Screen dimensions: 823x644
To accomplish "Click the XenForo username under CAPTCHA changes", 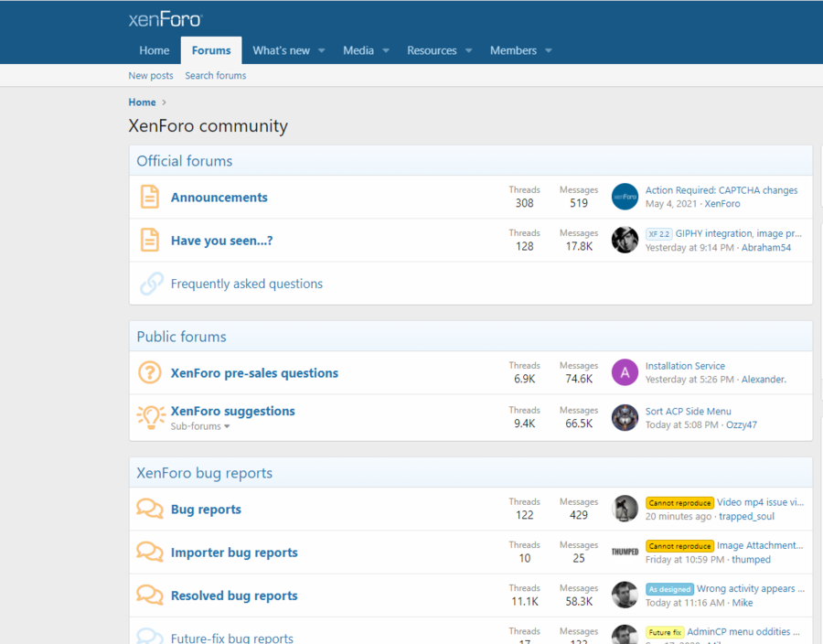I will coord(722,204).
